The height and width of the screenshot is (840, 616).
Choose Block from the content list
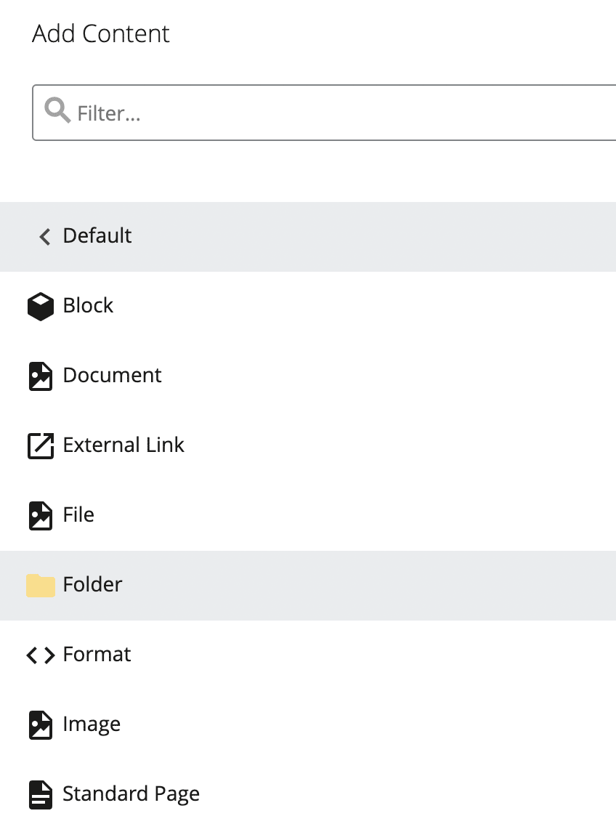coord(88,305)
